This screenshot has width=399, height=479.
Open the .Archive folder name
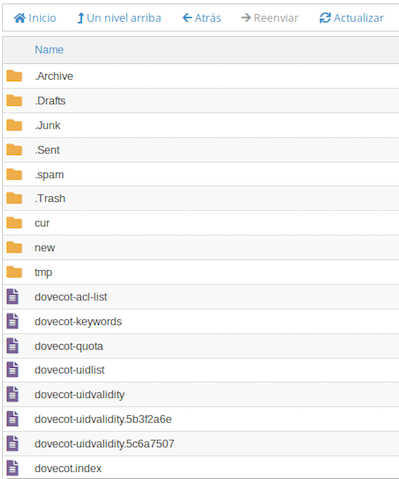pyautogui.click(x=54, y=76)
